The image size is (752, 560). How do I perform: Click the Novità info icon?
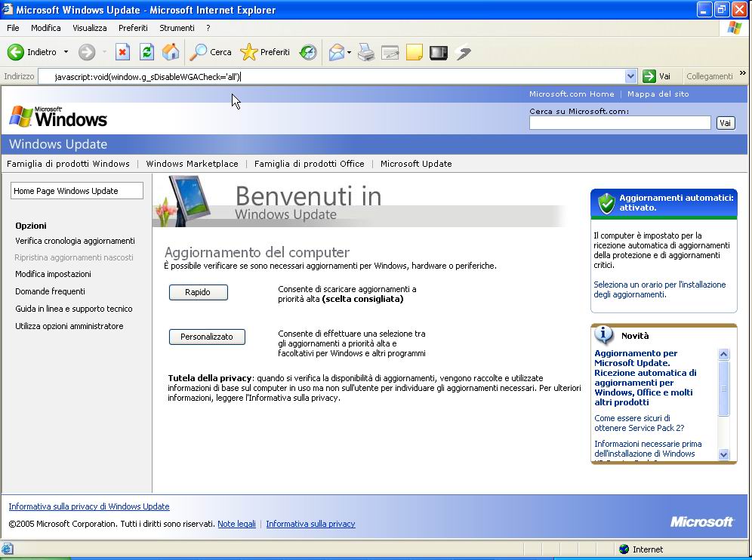[x=604, y=334]
